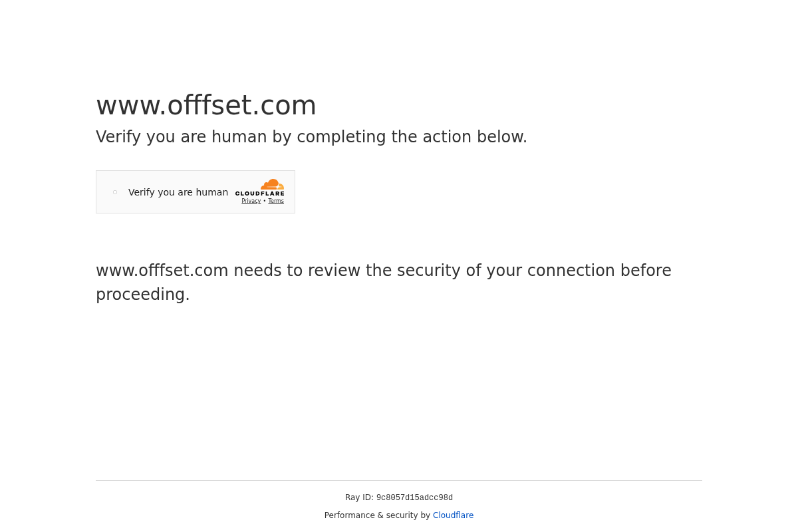Click "www.offfset.com" at the paragraph start
Viewport: 798px width, 532px height.
162,271
